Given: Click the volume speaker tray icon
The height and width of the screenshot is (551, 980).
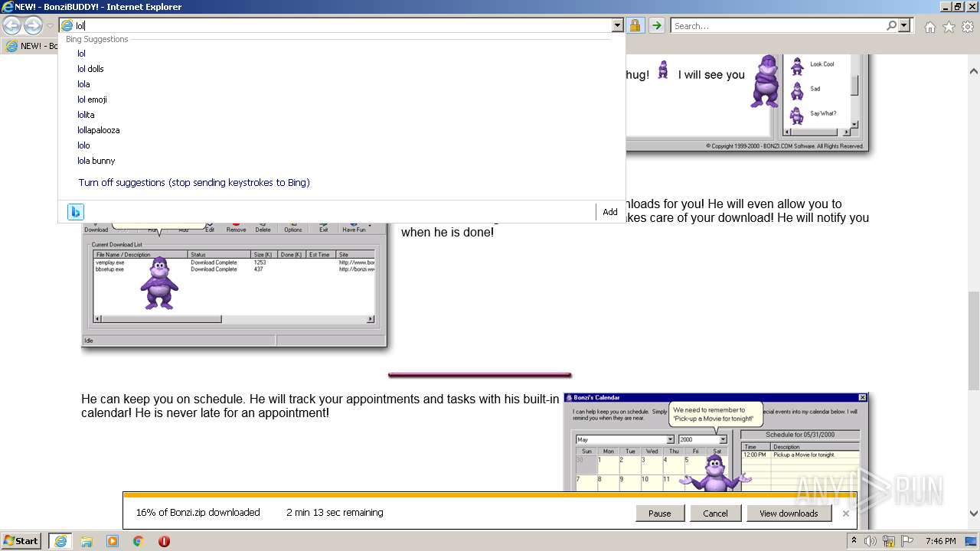Looking at the screenshot, I should [x=871, y=541].
